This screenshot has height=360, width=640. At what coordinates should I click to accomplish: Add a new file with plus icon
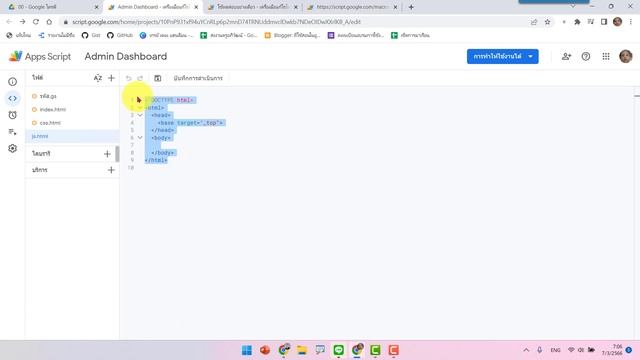[x=111, y=78]
